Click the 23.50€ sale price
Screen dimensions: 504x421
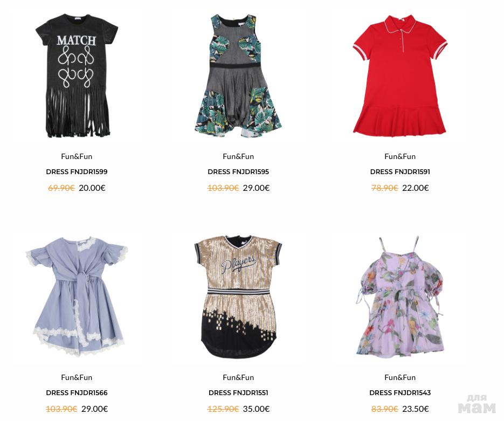pyautogui.click(x=415, y=409)
